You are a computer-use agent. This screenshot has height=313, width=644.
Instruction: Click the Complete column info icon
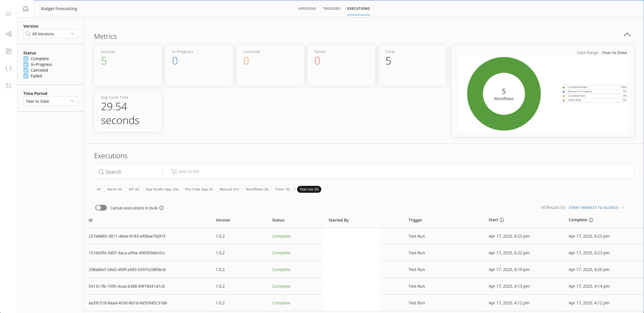[x=591, y=220]
